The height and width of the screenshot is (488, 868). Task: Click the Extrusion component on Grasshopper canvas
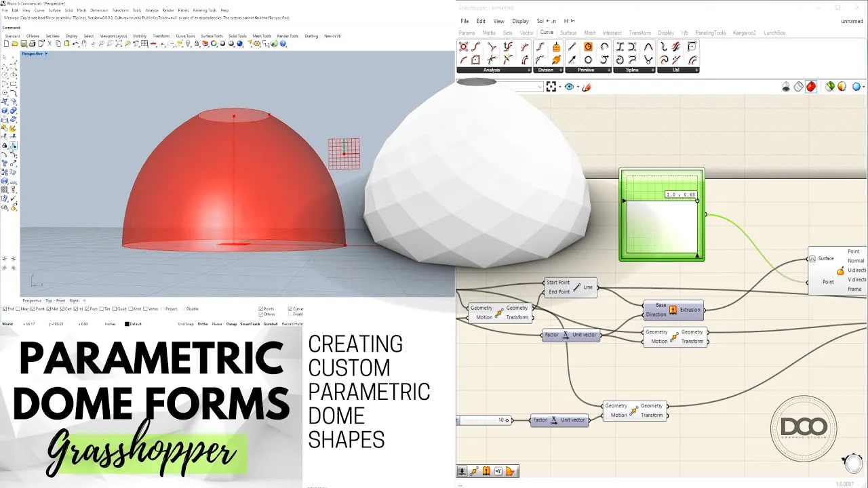pyautogui.click(x=673, y=310)
